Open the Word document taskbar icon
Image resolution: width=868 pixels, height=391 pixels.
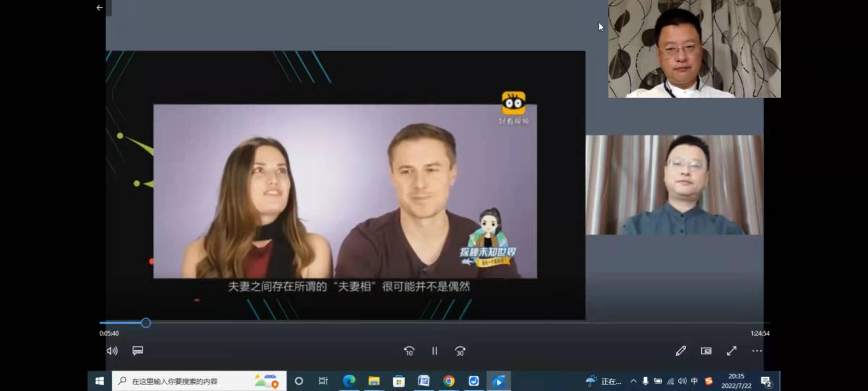pyautogui.click(x=424, y=381)
